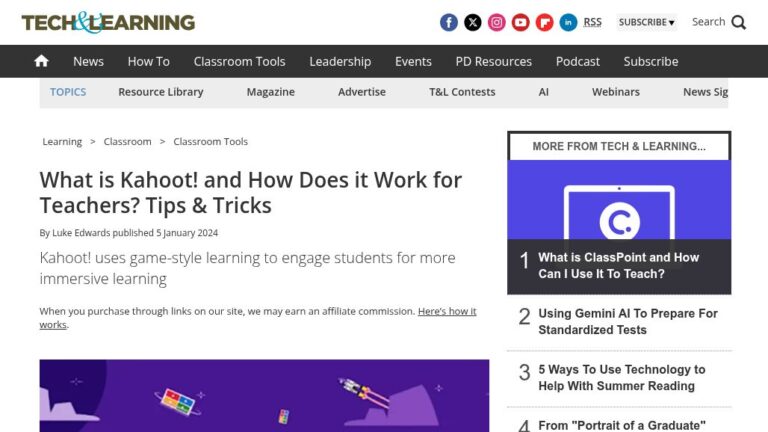The image size is (768, 432).
Task: Click the Learning breadcrumb link
Action: pyautogui.click(x=62, y=142)
